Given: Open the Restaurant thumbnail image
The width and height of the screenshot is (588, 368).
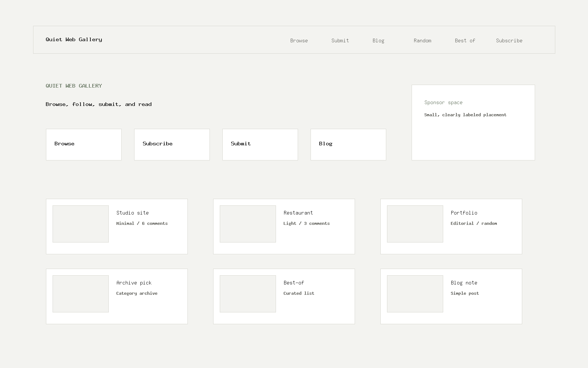Looking at the screenshot, I should click(248, 224).
